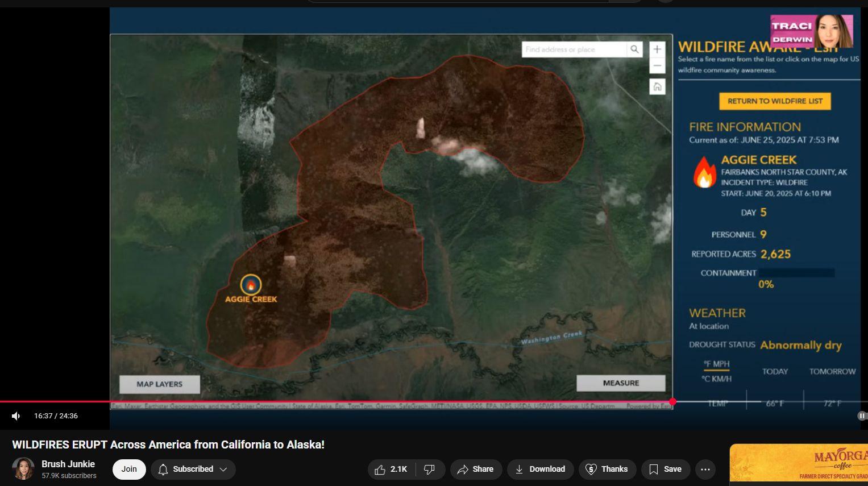Click the map zoom out minus button
The height and width of the screenshot is (486, 868).
(657, 65)
